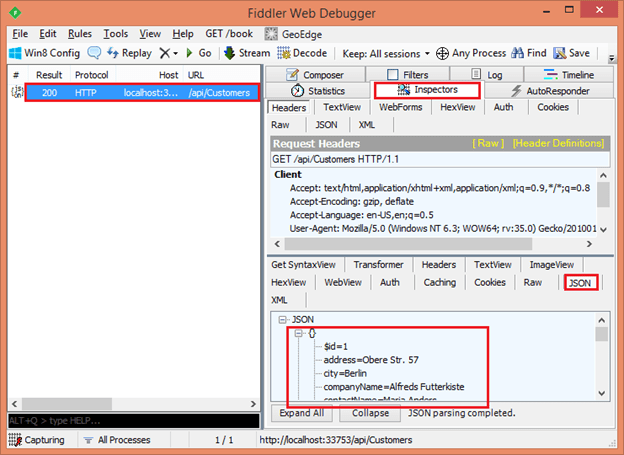Open the Help menu
The image size is (624, 455).
183,34
